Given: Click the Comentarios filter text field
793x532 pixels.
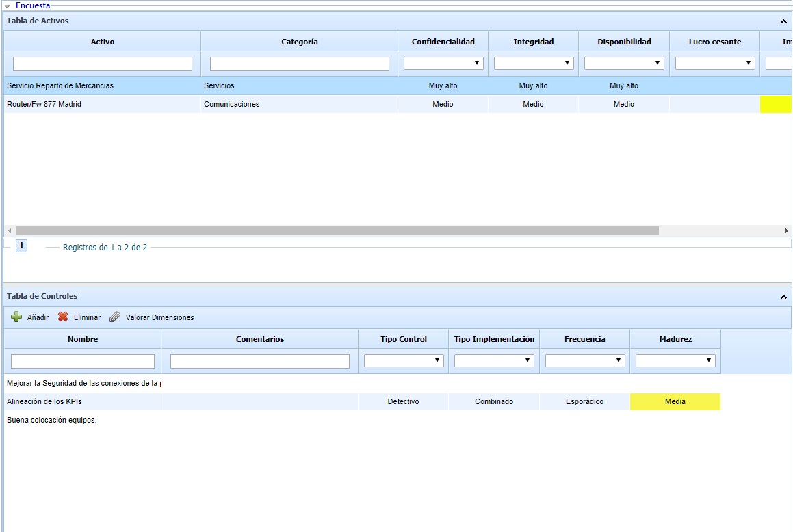Looking at the screenshot, I should pyautogui.click(x=260, y=361).
